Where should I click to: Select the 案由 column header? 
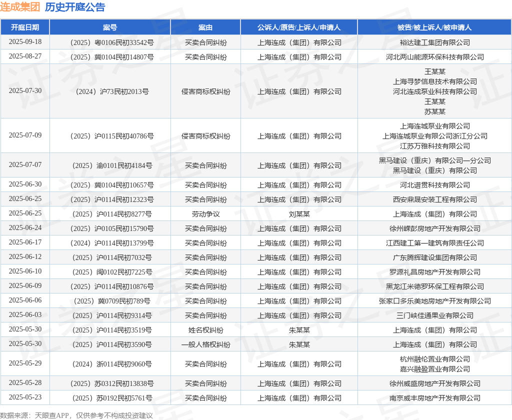(205, 27)
